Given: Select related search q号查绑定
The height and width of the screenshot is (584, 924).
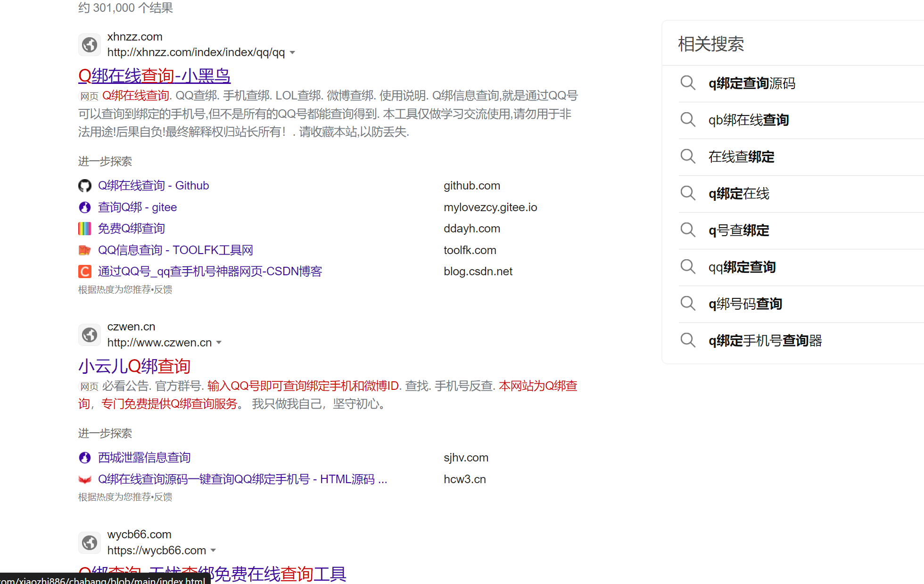Looking at the screenshot, I should pos(739,230).
